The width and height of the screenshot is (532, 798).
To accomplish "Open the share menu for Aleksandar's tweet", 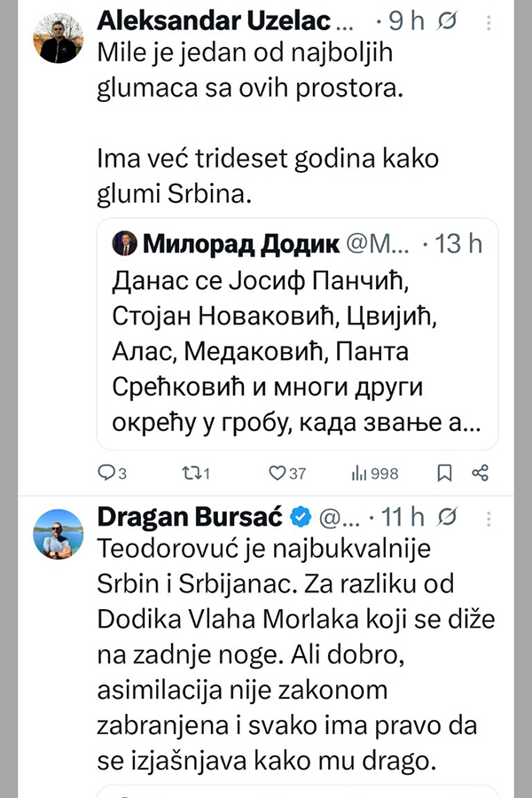I will point(481,473).
